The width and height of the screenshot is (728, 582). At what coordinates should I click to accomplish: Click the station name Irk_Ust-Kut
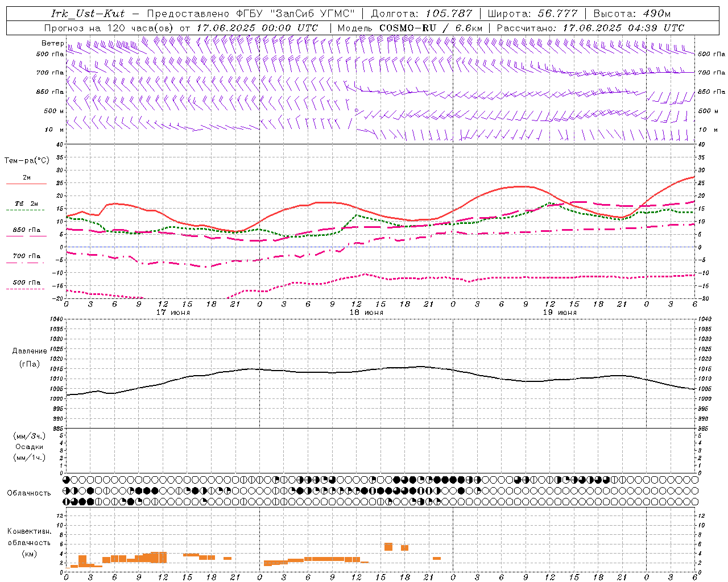(88, 14)
